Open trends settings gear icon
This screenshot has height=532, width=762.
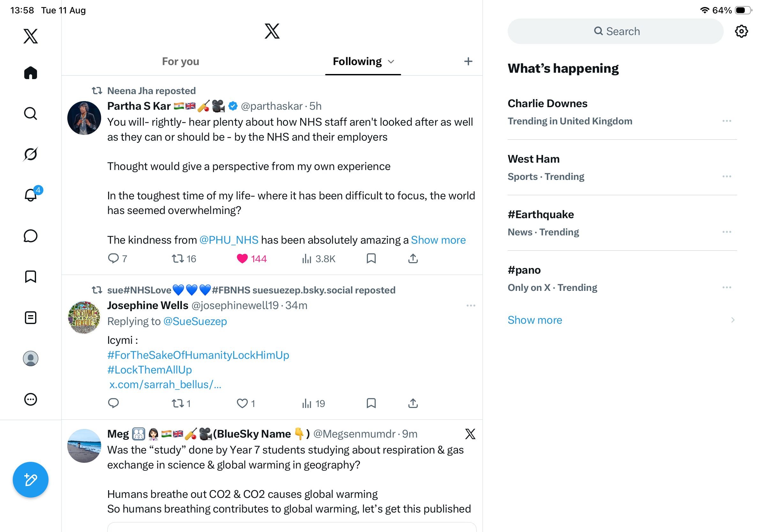[741, 31]
